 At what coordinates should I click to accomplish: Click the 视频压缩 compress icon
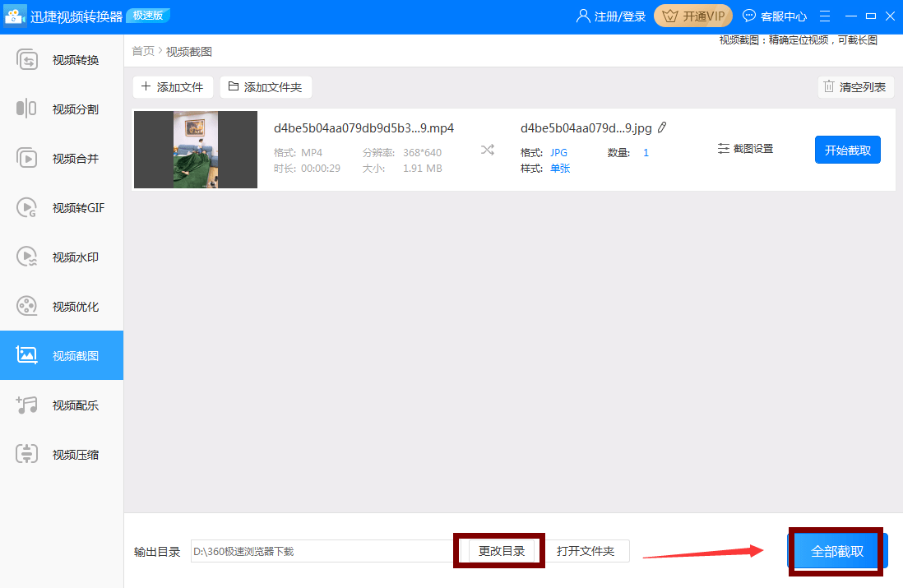(26, 454)
